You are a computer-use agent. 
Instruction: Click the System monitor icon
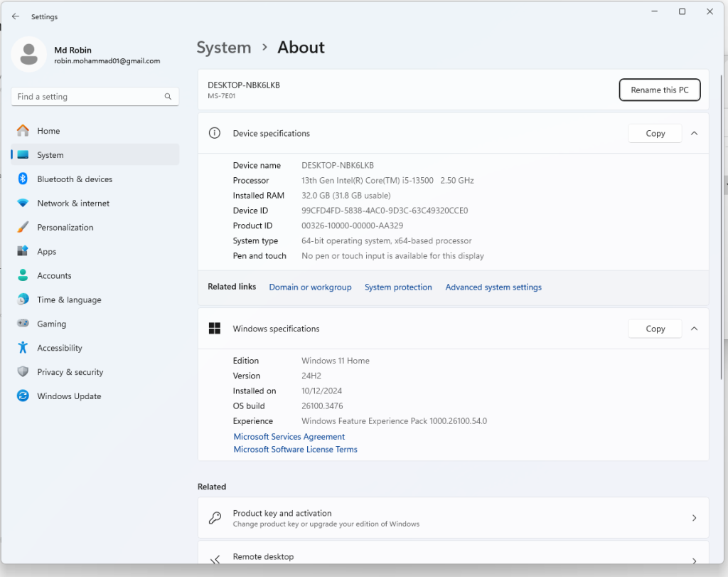point(23,154)
